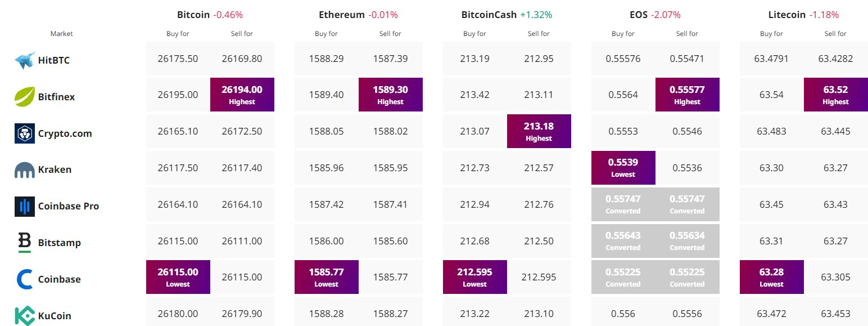
Task: Click the Market column heading
Action: (x=61, y=33)
